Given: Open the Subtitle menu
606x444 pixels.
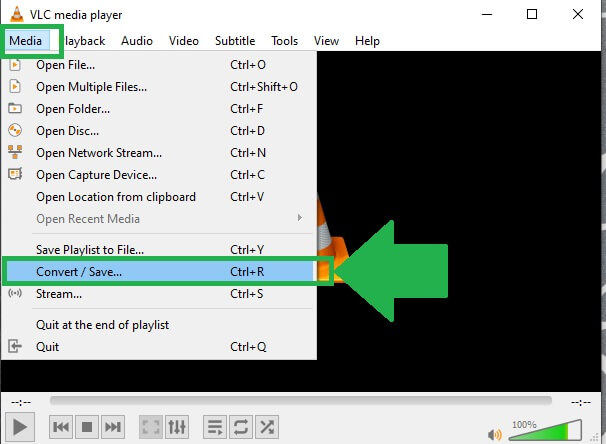Looking at the screenshot, I should (234, 41).
